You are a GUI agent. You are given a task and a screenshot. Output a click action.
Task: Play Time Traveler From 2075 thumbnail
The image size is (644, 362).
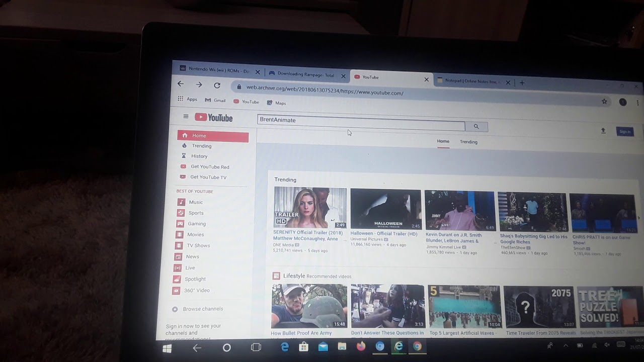click(539, 307)
